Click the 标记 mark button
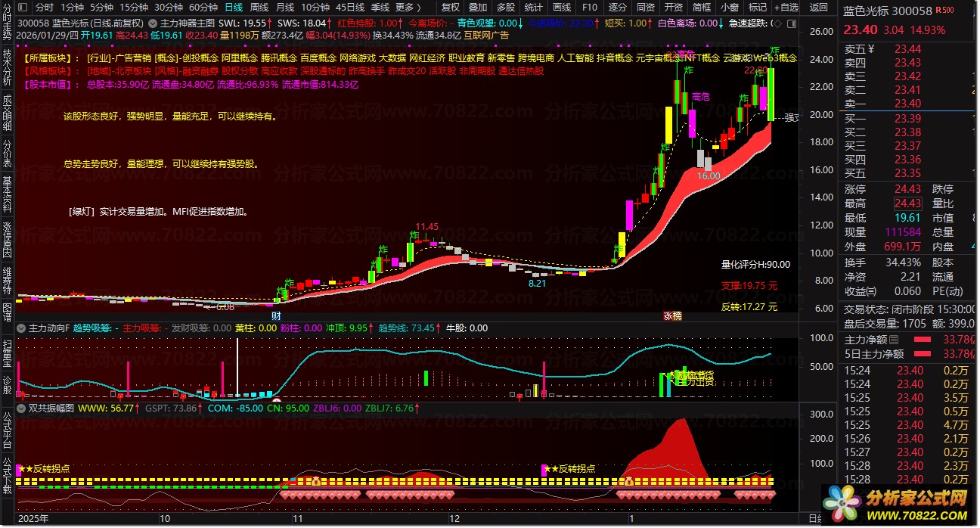Screen dimensions: 980x528 [758, 7]
